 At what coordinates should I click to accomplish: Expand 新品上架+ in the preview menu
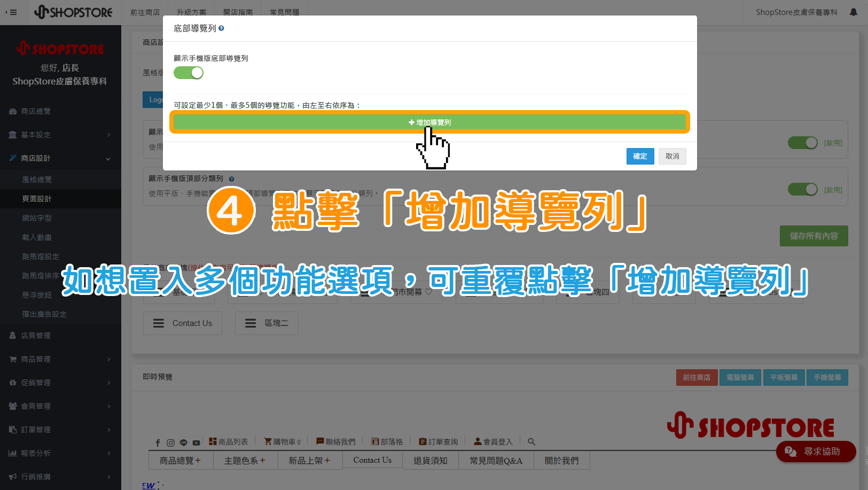coord(310,460)
